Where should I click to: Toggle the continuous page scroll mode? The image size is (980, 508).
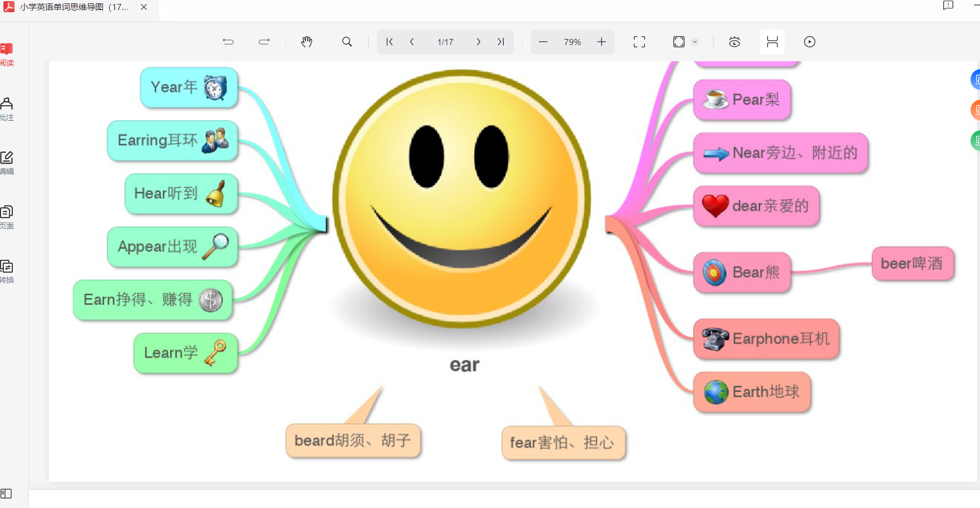pos(772,42)
